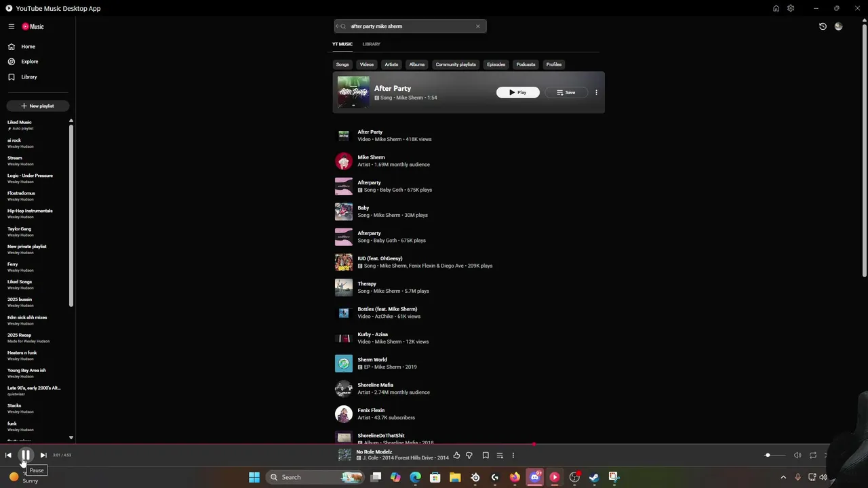Open more options for After Party
Image resolution: width=868 pixels, height=488 pixels.
(596, 92)
